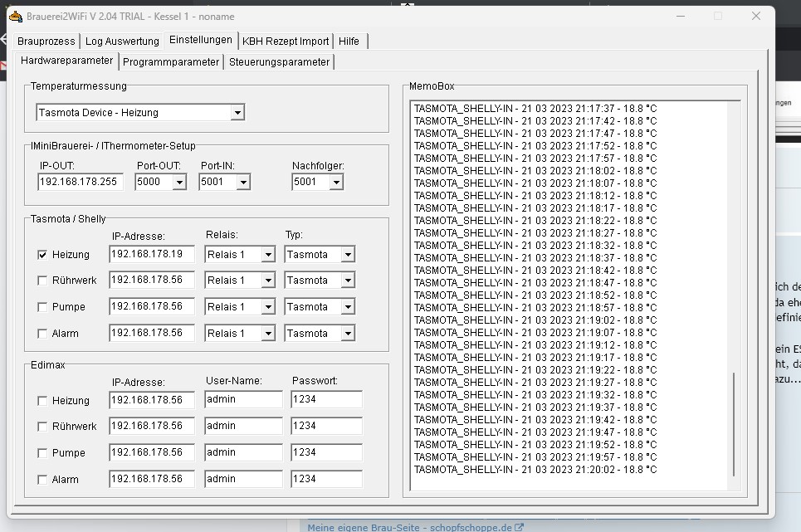Image resolution: width=801 pixels, height=532 pixels.
Task: Expand the Heizung Relais dropdown
Action: pos(267,256)
